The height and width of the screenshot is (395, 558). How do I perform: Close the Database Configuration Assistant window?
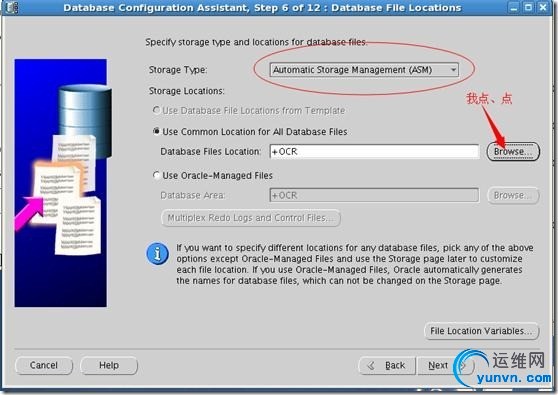pos(543,7)
